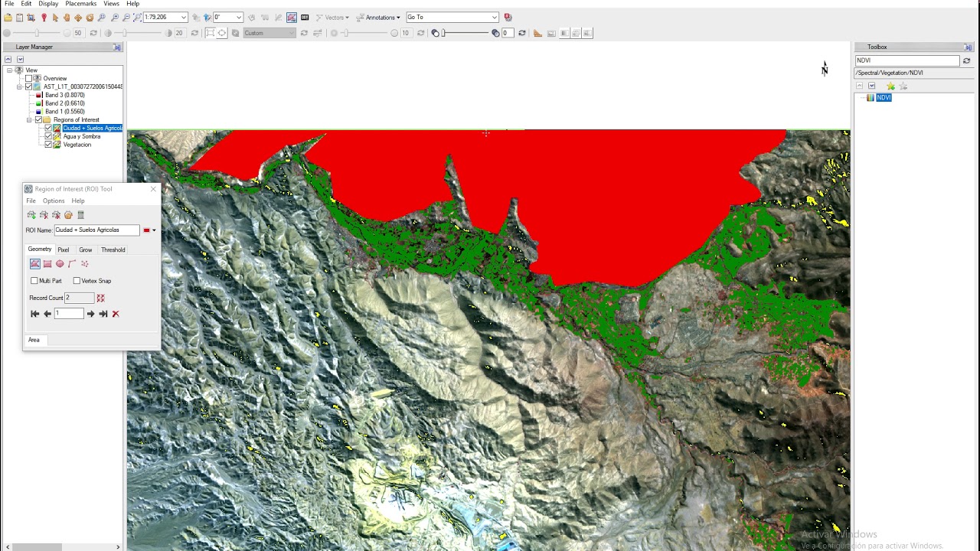The height and width of the screenshot is (551, 980).
Task: Open the Go To dropdown
Action: coord(495,17)
